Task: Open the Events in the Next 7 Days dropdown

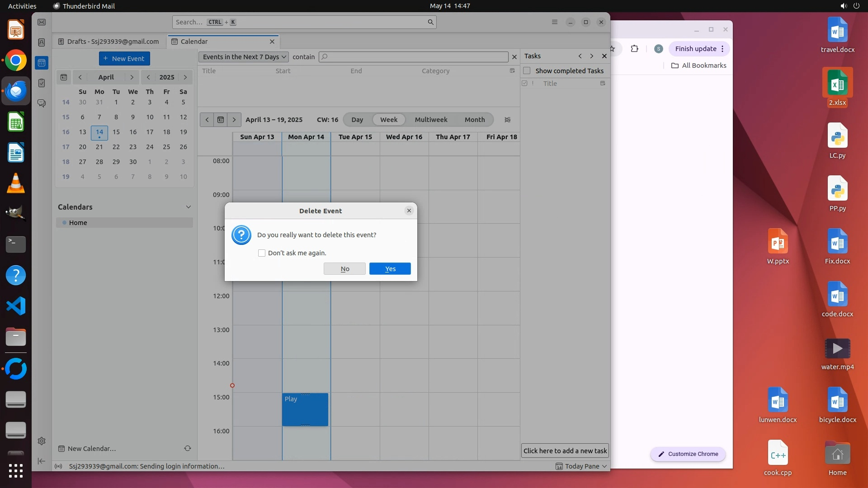Action: tap(244, 57)
